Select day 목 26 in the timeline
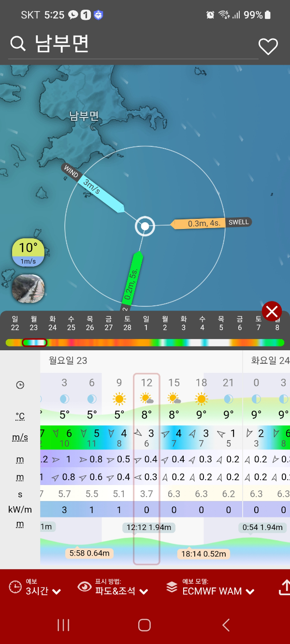The image size is (290, 644). tap(90, 323)
